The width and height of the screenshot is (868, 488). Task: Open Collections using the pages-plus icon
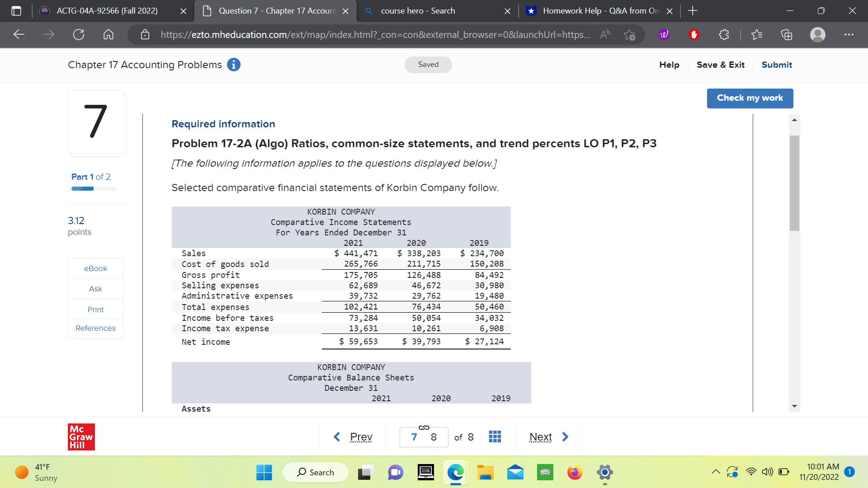click(787, 34)
